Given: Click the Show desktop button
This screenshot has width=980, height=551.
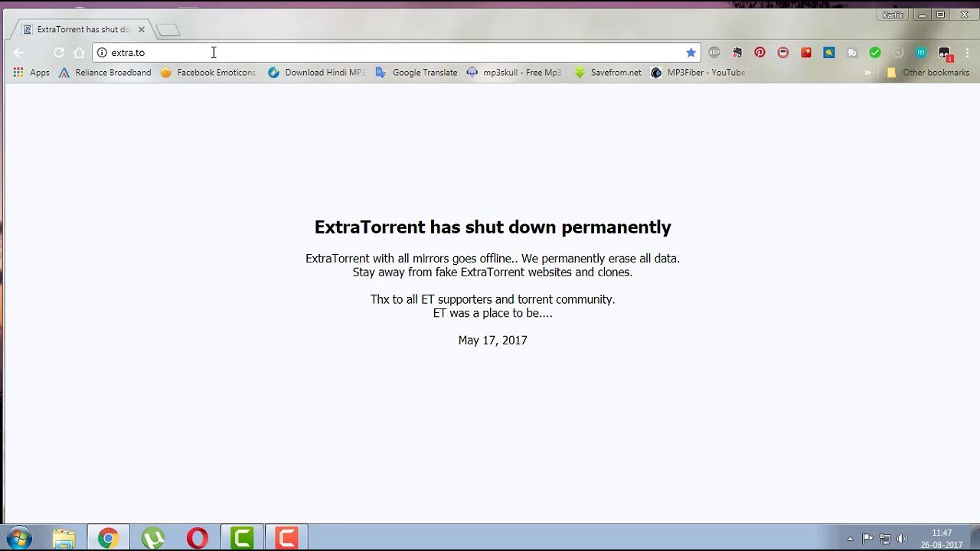Looking at the screenshot, I should click(975, 538).
